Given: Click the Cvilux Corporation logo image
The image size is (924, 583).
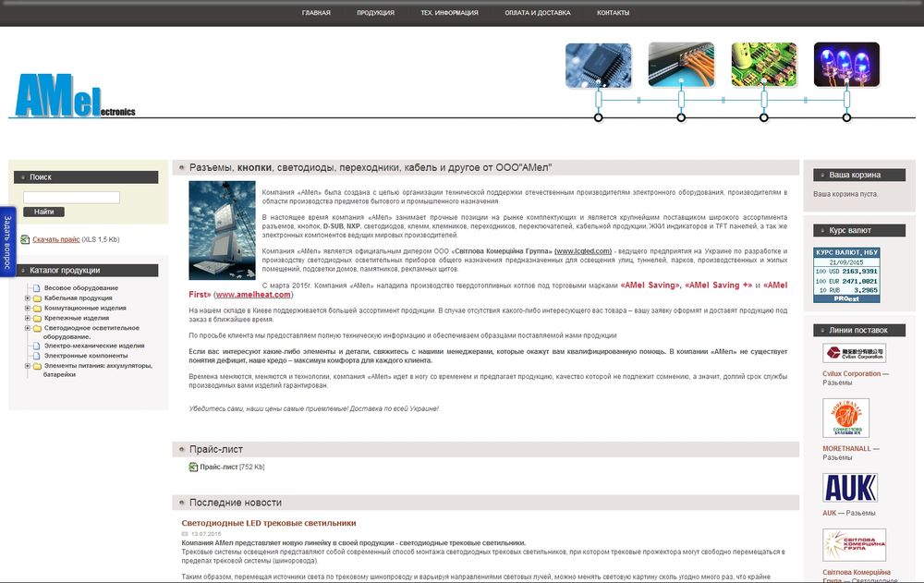Looking at the screenshot, I should click(x=855, y=353).
